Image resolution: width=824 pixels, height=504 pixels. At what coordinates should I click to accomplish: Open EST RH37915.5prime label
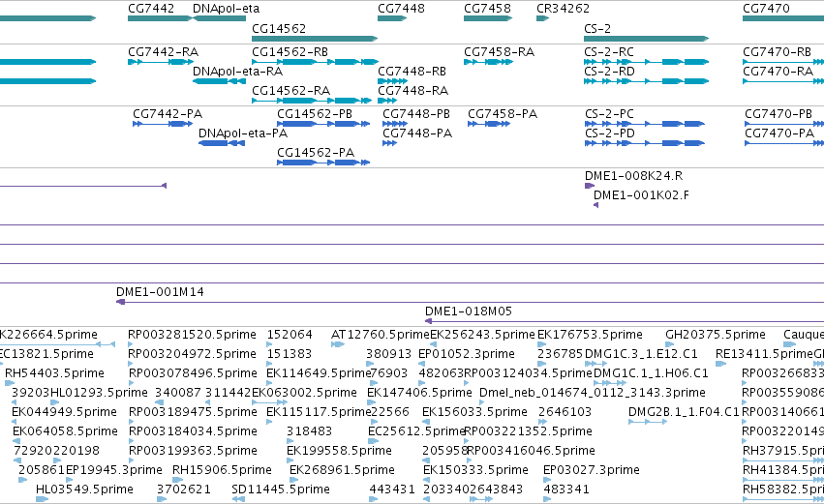click(783, 451)
